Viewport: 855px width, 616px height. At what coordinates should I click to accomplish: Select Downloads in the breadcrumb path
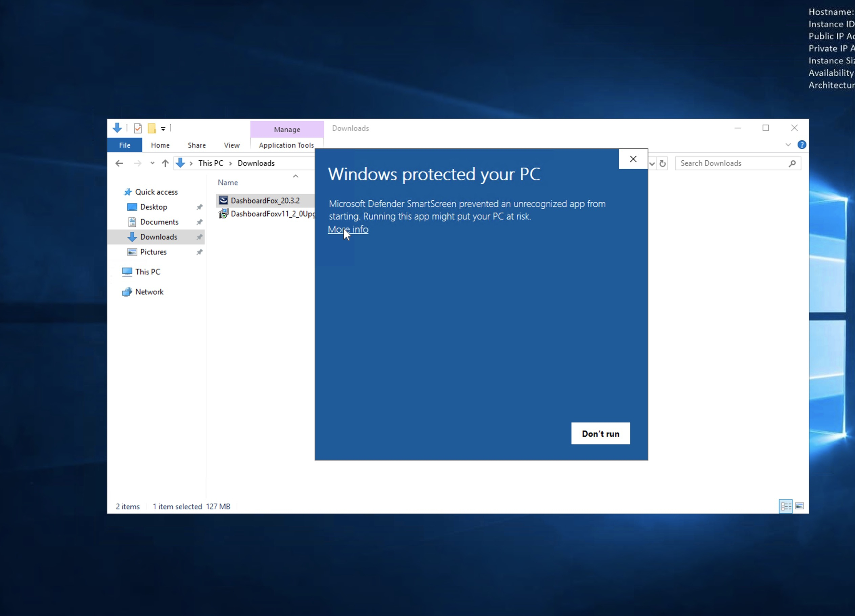pyautogui.click(x=256, y=163)
